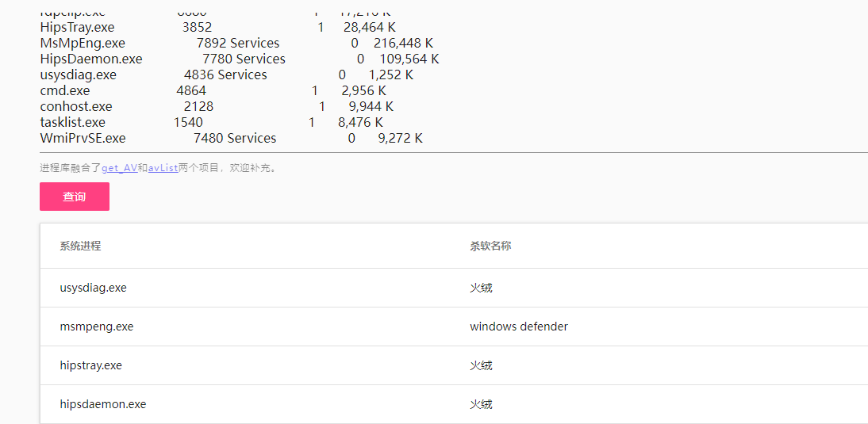This screenshot has width=868, height=424.
Task: Click the windows defender cell
Action: tap(519, 327)
